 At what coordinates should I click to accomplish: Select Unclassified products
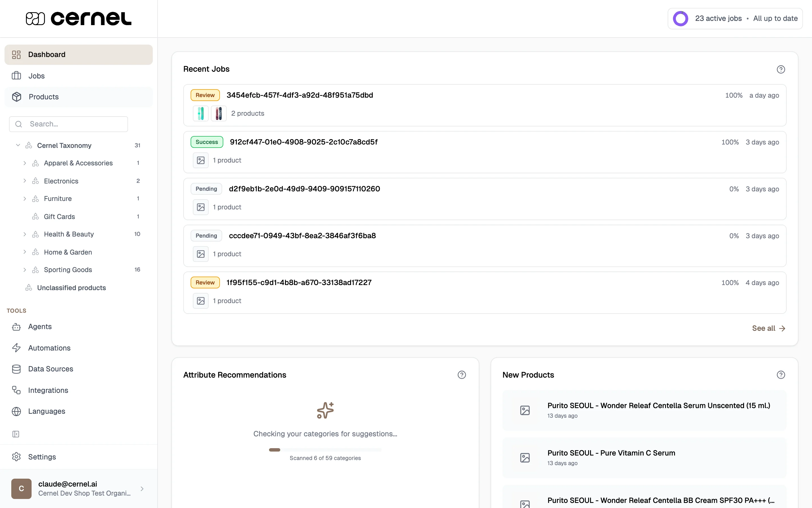point(71,288)
